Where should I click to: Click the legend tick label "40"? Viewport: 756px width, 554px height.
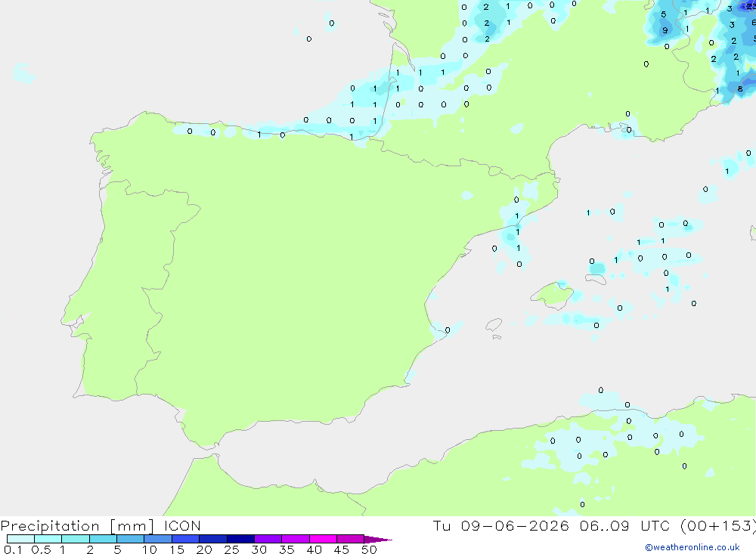314,549
